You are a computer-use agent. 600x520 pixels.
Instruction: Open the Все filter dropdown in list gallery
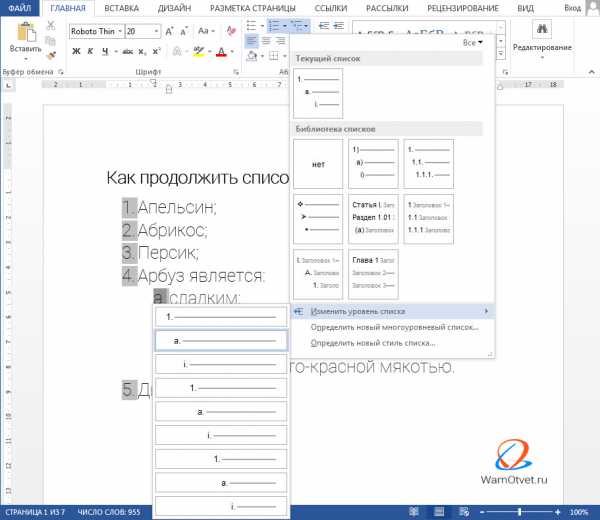click(473, 42)
